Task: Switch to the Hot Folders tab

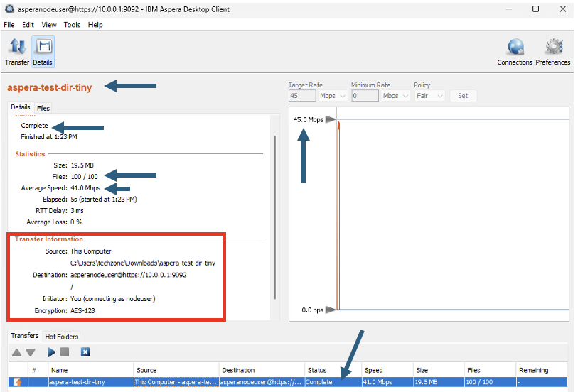Action: (x=62, y=337)
